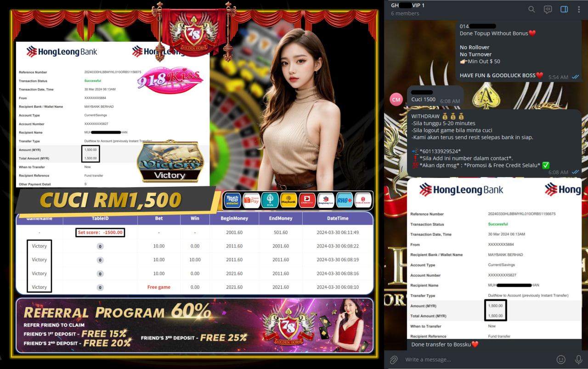Screen dimensions: 588x369
Task: Click the date cell 2024-03-30 06:08:10
Action: [338, 287]
